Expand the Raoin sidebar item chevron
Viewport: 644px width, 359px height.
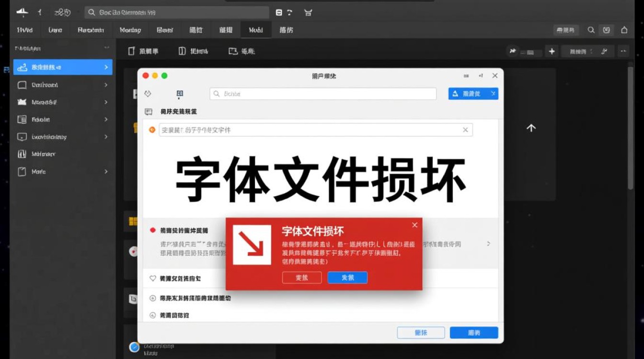point(106,119)
